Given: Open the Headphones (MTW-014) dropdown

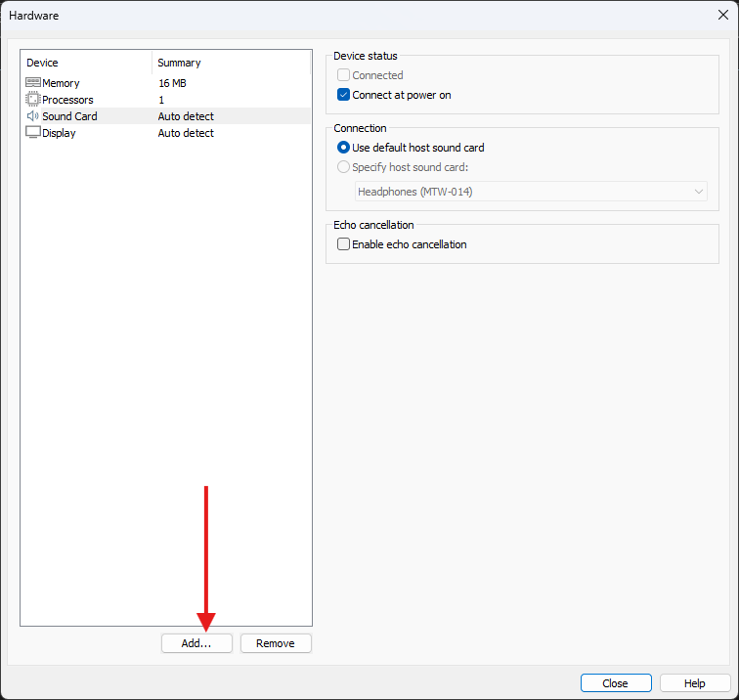Looking at the screenshot, I should coord(531,192).
